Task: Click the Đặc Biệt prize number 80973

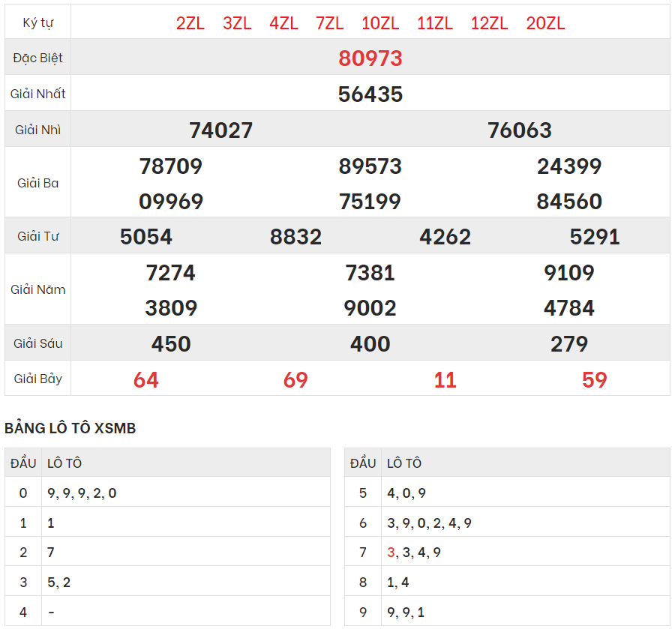Action: click(370, 58)
